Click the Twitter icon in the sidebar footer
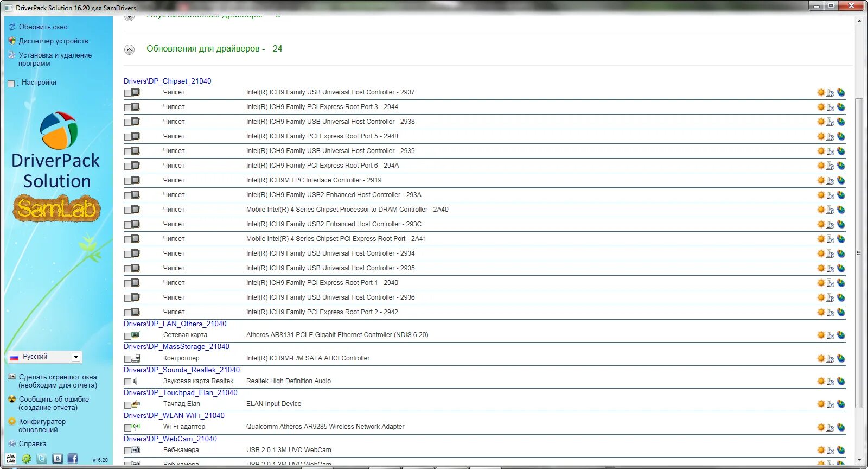This screenshot has height=469, width=868. pos(42,459)
